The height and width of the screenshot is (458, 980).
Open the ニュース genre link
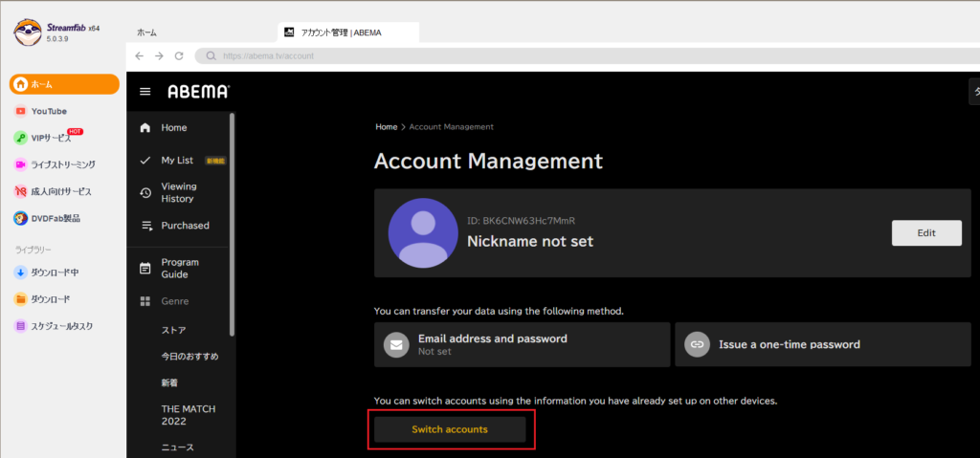click(177, 447)
